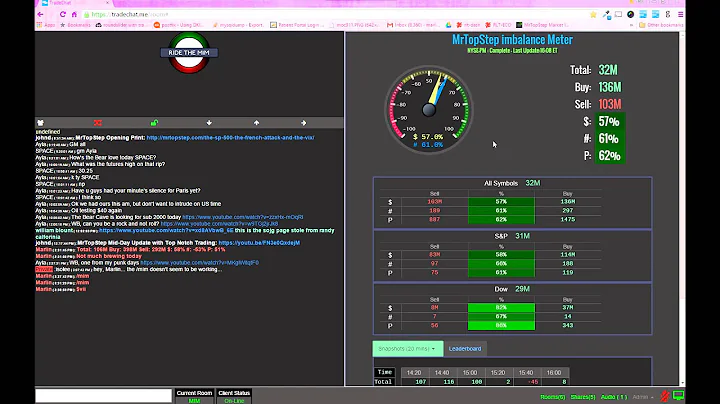Click the 16:00 snapshot time column
Screen dimensions: 720x404
(554, 373)
